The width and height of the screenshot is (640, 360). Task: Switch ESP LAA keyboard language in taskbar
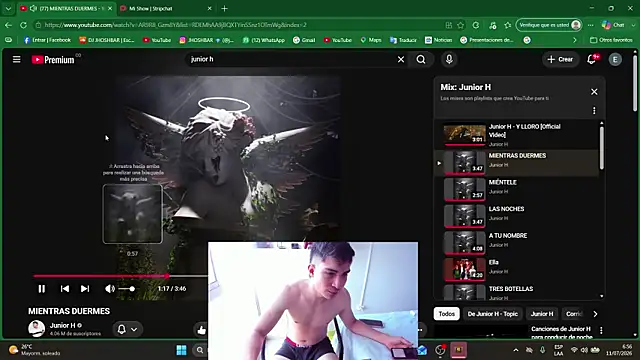[x=558, y=350]
